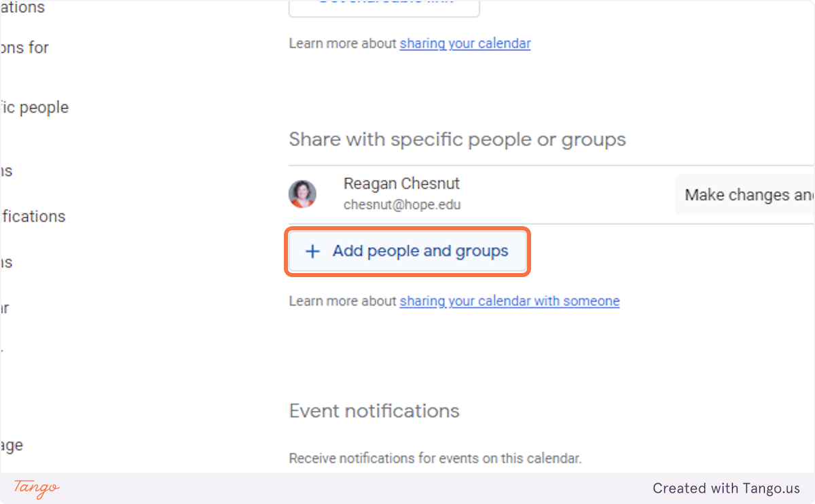
Task: Open sidebar entry ending in "ons for"
Action: coord(24,48)
